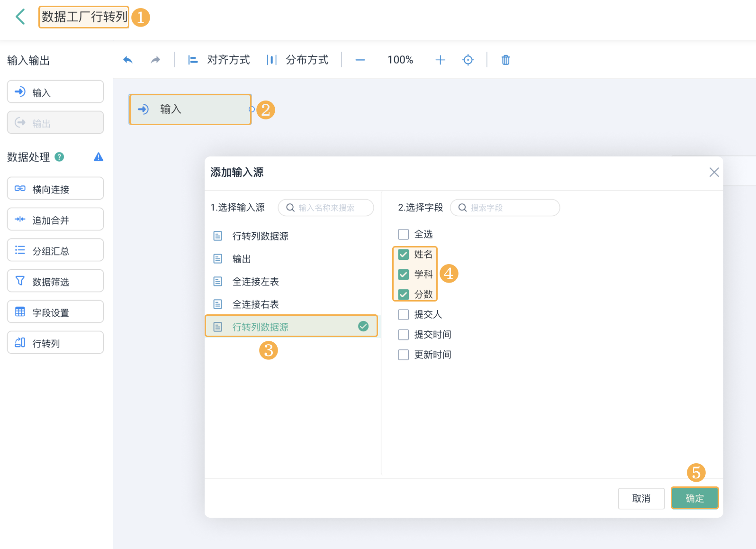Uncheck the 姓名 field checkbox
756x549 pixels.
point(404,255)
